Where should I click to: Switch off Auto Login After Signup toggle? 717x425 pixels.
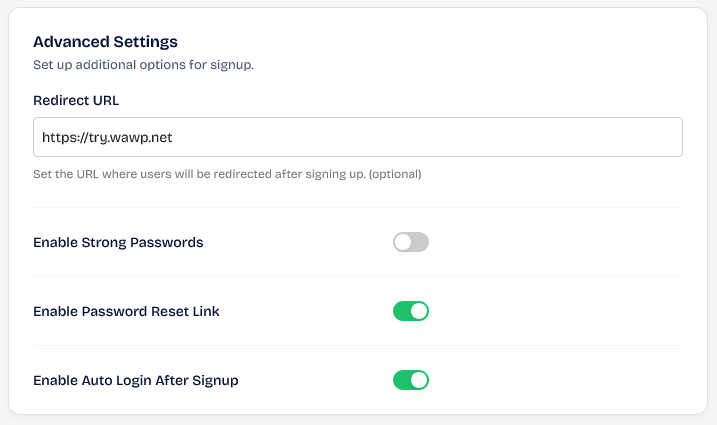click(x=410, y=380)
